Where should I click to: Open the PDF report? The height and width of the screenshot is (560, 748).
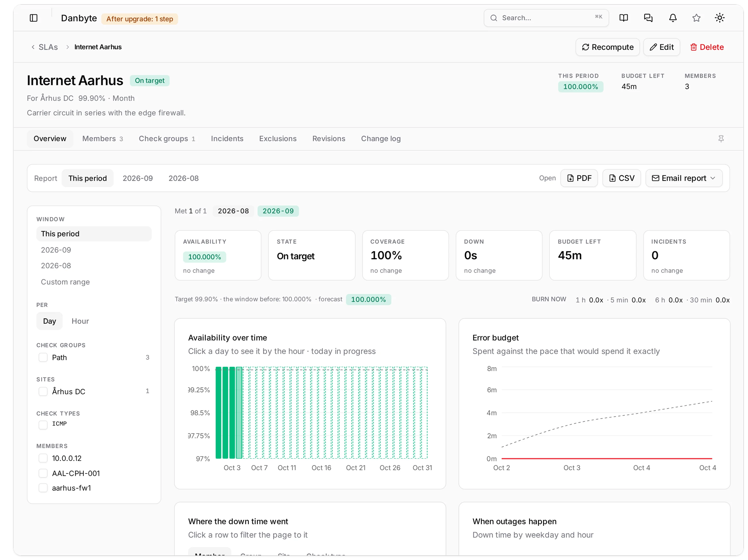579,178
